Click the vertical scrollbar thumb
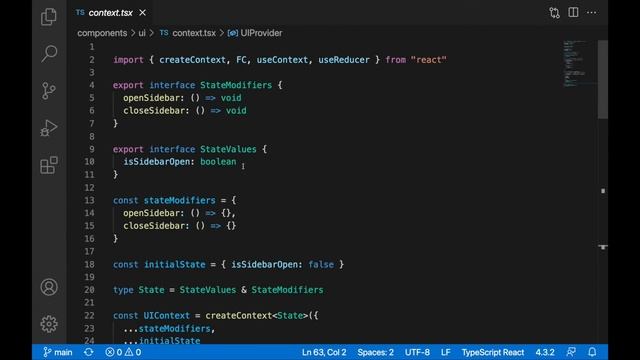 (x=602, y=80)
